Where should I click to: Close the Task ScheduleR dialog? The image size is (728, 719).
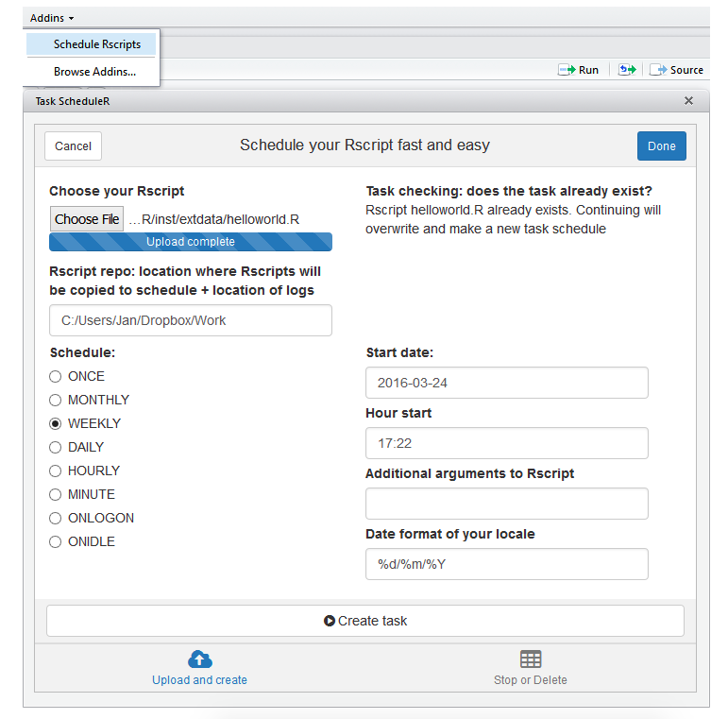tap(688, 101)
